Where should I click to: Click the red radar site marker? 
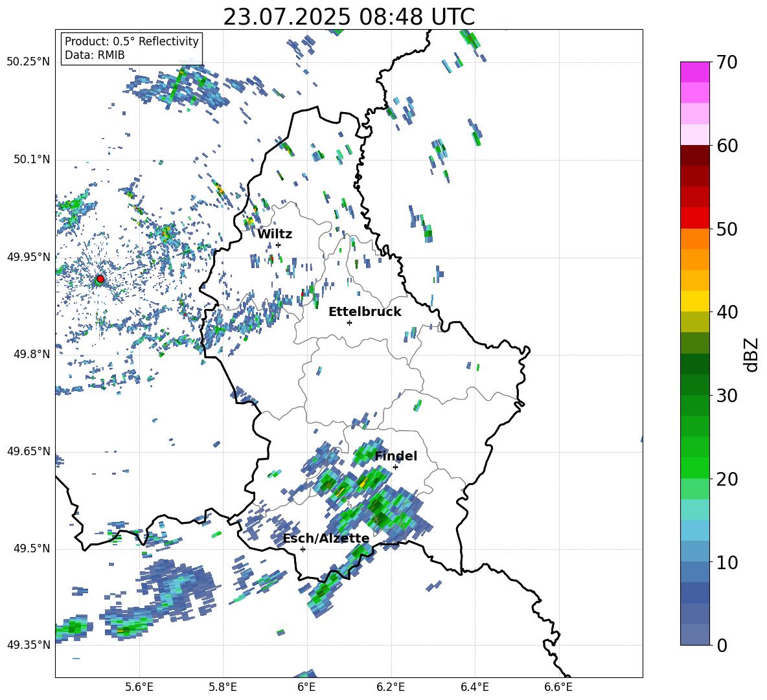[x=100, y=279]
